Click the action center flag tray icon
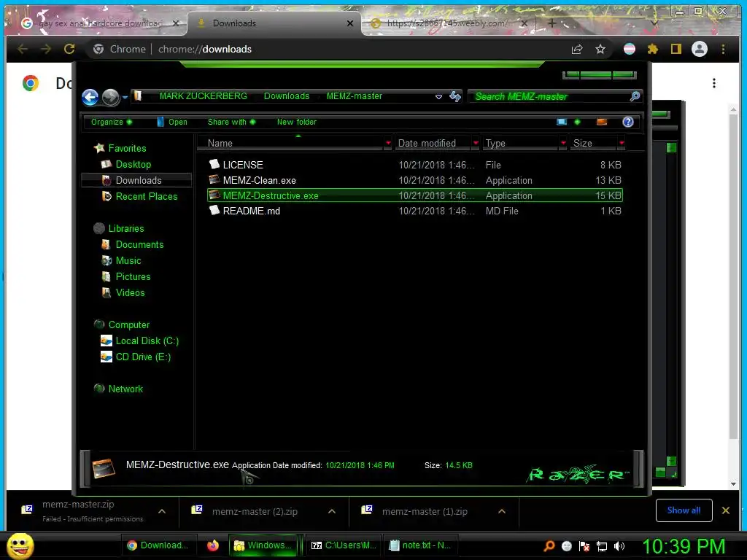The image size is (747, 560). point(584,546)
